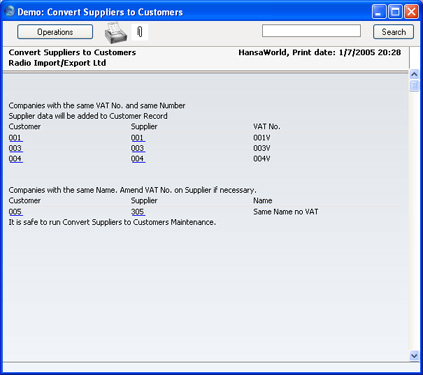The height and width of the screenshot is (375, 423).
Task: Click the Search button
Action: click(x=393, y=32)
